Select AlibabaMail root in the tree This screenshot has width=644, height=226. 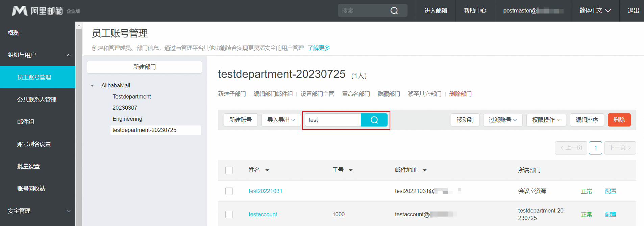coord(116,86)
